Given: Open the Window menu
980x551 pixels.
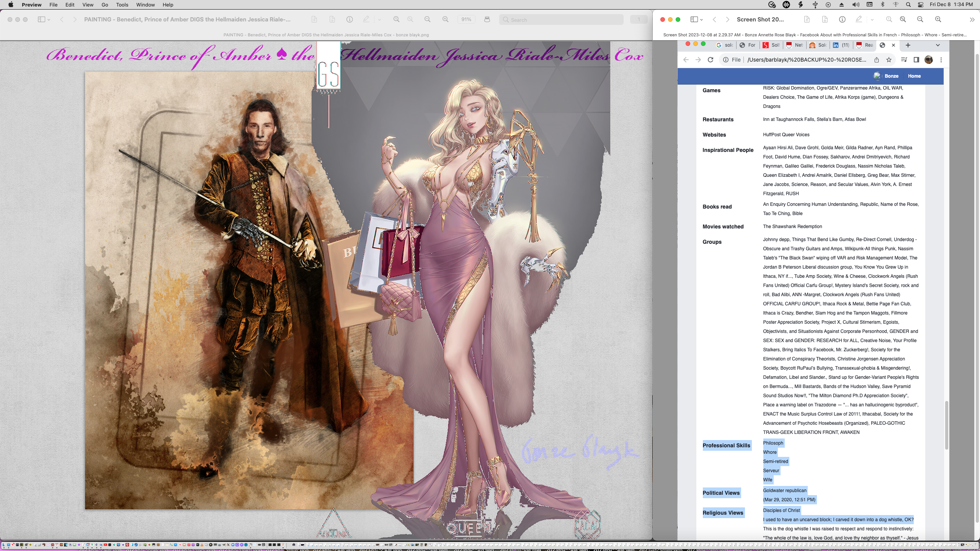Looking at the screenshot, I should (145, 5).
